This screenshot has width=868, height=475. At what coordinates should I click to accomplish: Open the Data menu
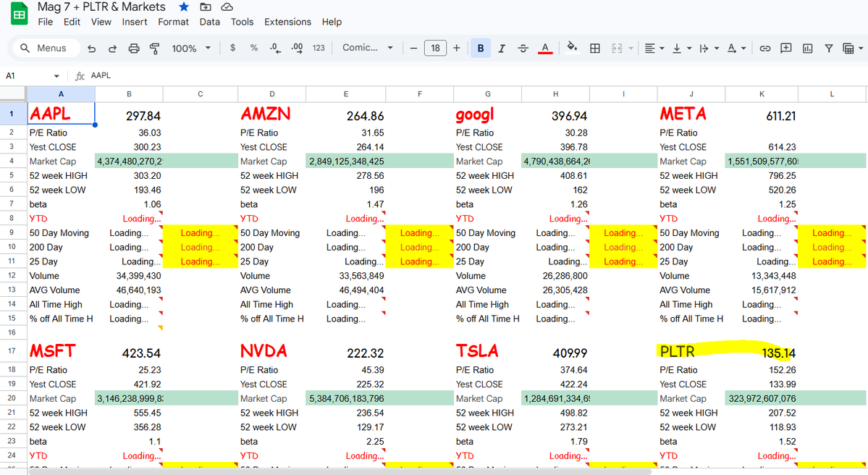click(x=210, y=22)
